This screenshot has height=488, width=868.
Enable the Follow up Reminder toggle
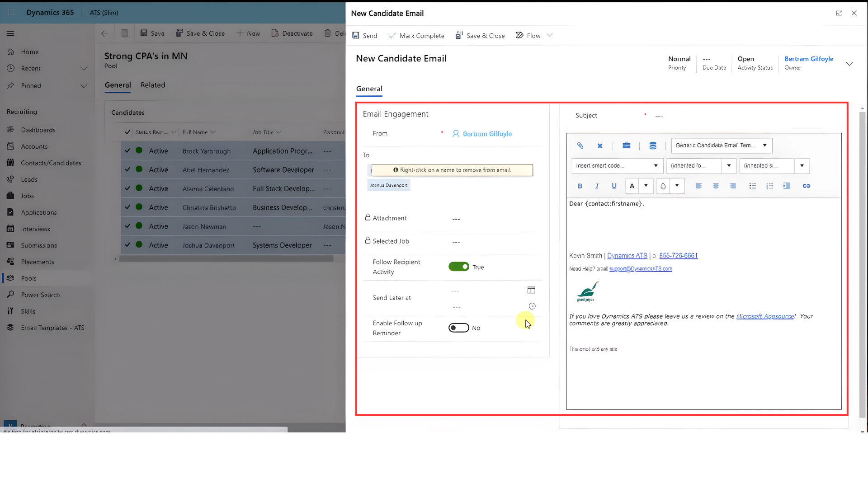(459, 328)
